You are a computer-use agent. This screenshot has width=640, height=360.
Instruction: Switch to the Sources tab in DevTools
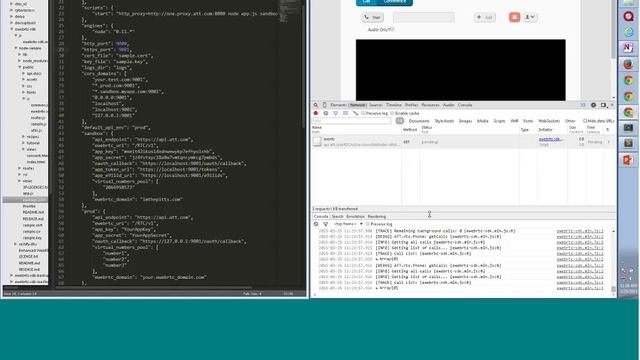click(x=376, y=105)
